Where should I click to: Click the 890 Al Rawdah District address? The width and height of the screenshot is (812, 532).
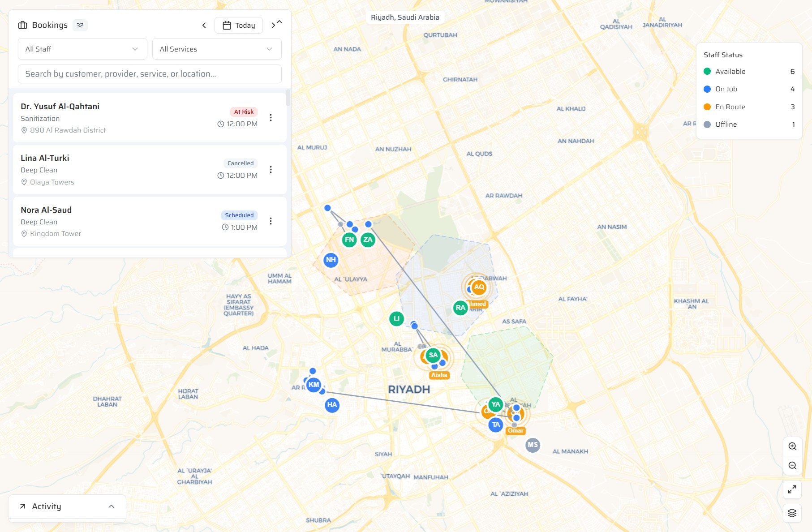coord(68,130)
